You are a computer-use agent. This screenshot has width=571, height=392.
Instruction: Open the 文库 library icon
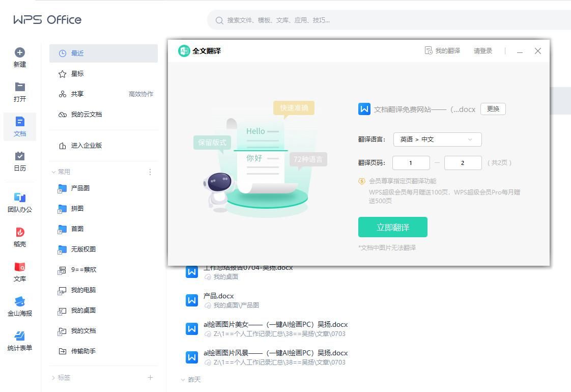pos(20,267)
